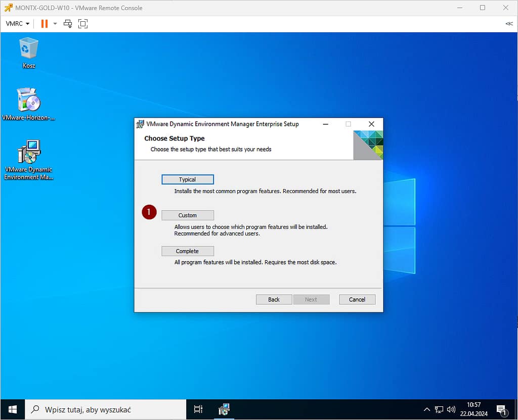The height and width of the screenshot is (420, 518).
Task: Open Task View from the taskbar
Action: point(198,409)
